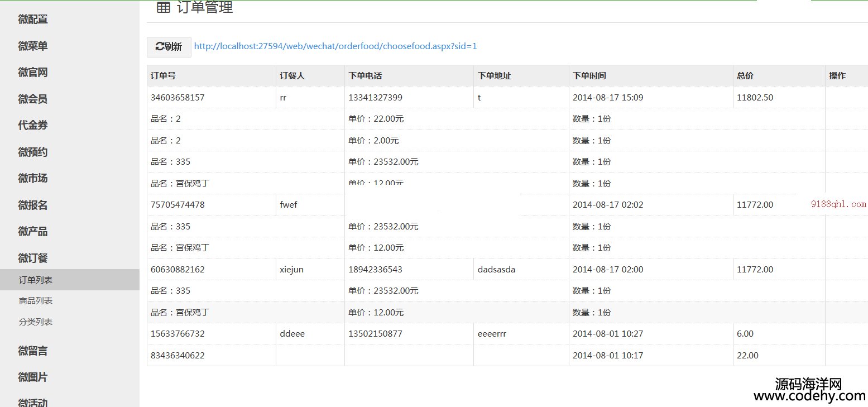The width and height of the screenshot is (868, 407).
Task: Click the 下单时间 column header
Action: point(589,76)
